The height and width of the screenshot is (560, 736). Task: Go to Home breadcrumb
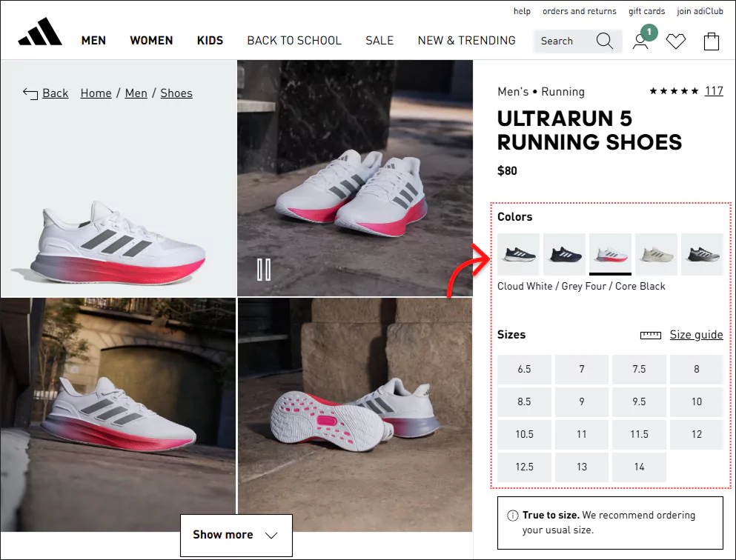click(x=96, y=93)
